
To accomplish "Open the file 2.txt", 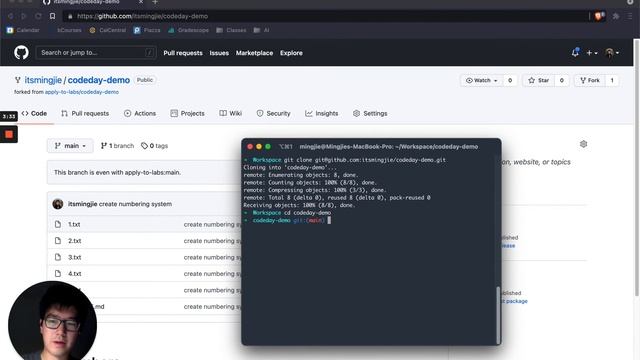I will [74, 241].
